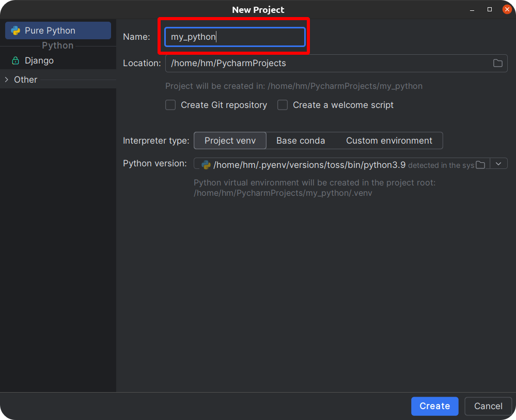Enable Create Git repository checkbox

click(x=170, y=105)
